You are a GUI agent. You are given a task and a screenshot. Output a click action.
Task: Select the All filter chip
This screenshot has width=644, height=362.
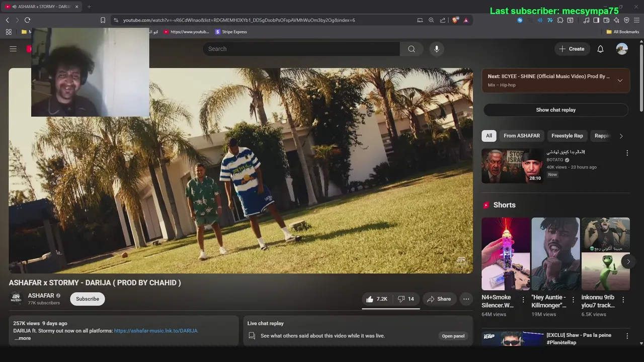[489, 136]
